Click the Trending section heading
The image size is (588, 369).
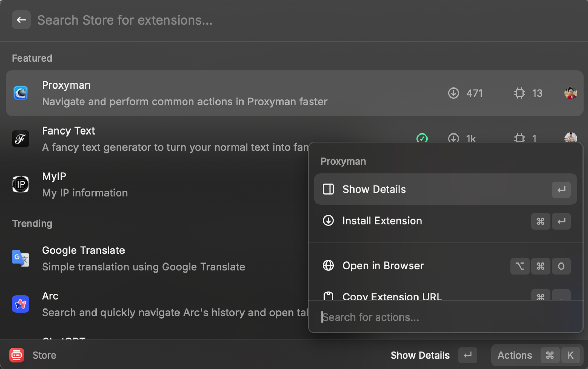[32, 223]
